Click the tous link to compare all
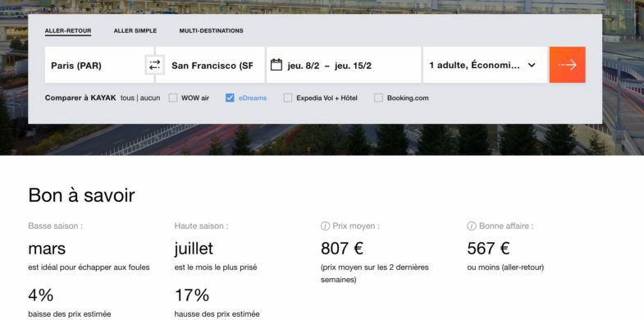This screenshot has height=320, width=644. [x=127, y=98]
